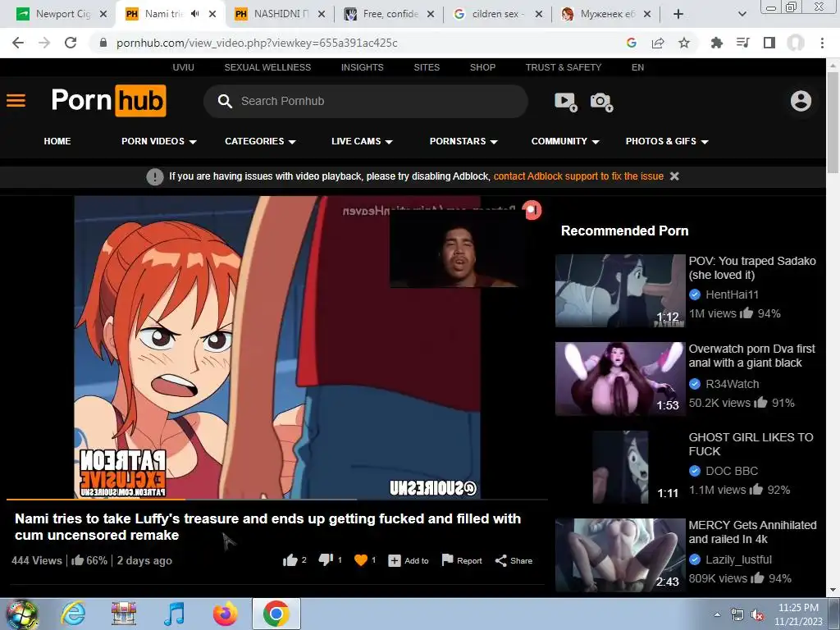Expand the Porn Videos dropdown

159,141
